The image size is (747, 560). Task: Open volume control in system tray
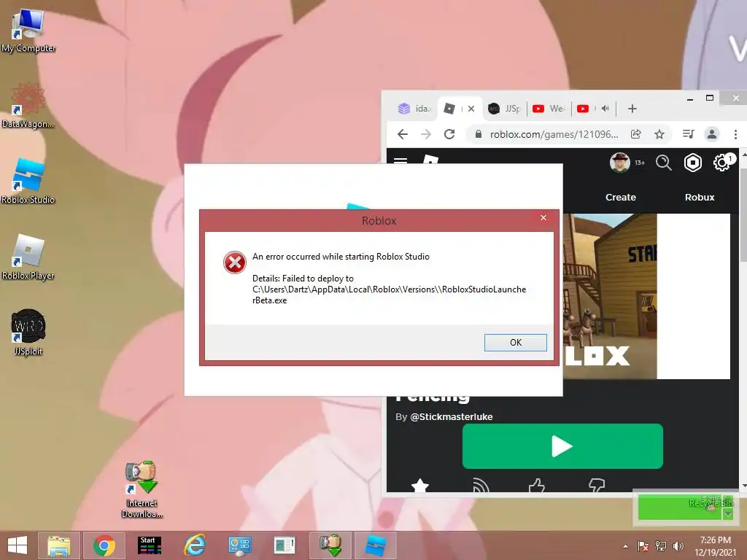(x=678, y=546)
